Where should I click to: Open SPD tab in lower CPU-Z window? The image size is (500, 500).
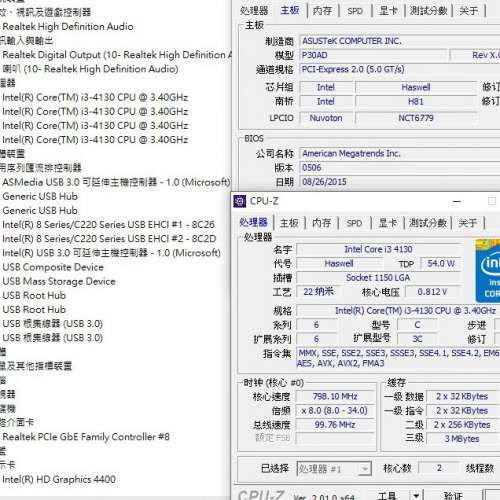point(354,223)
